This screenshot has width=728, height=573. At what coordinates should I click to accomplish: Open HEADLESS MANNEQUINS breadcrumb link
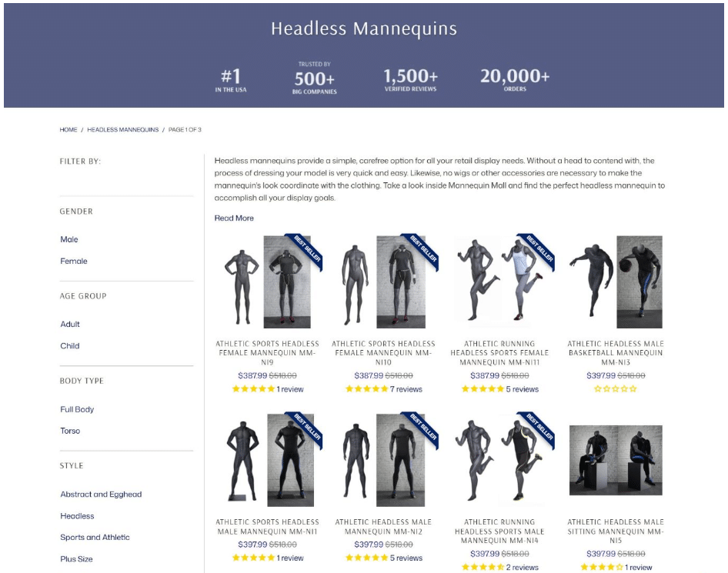pos(122,129)
